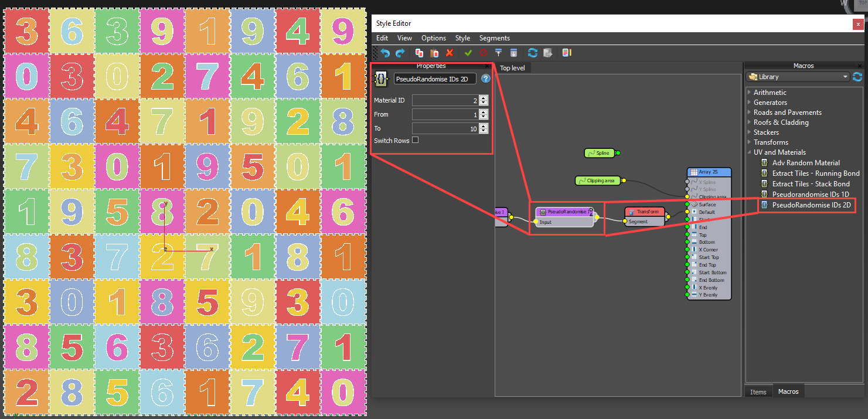868x419 pixels.
Task: Click the green checkmark validate icon
Action: (x=468, y=53)
